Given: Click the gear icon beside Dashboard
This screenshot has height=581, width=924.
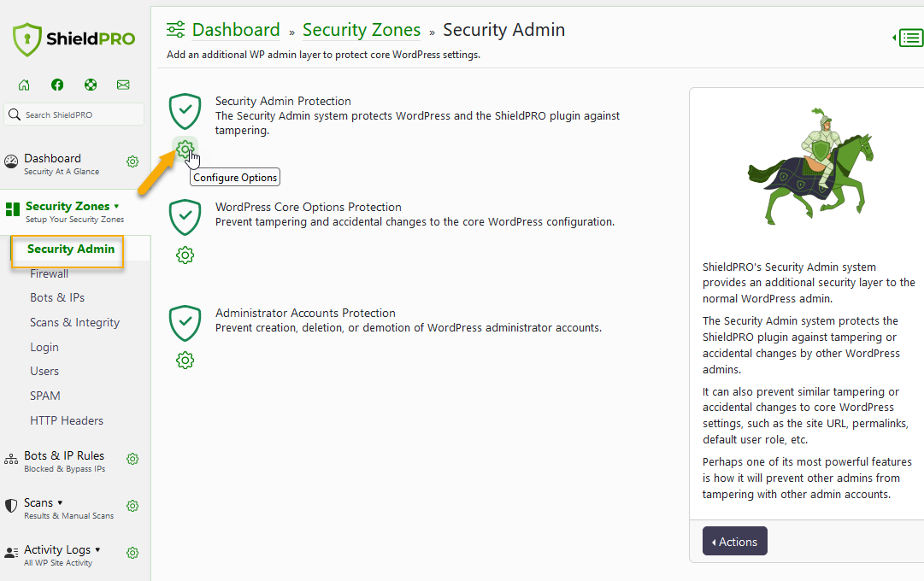Looking at the screenshot, I should 132,161.
